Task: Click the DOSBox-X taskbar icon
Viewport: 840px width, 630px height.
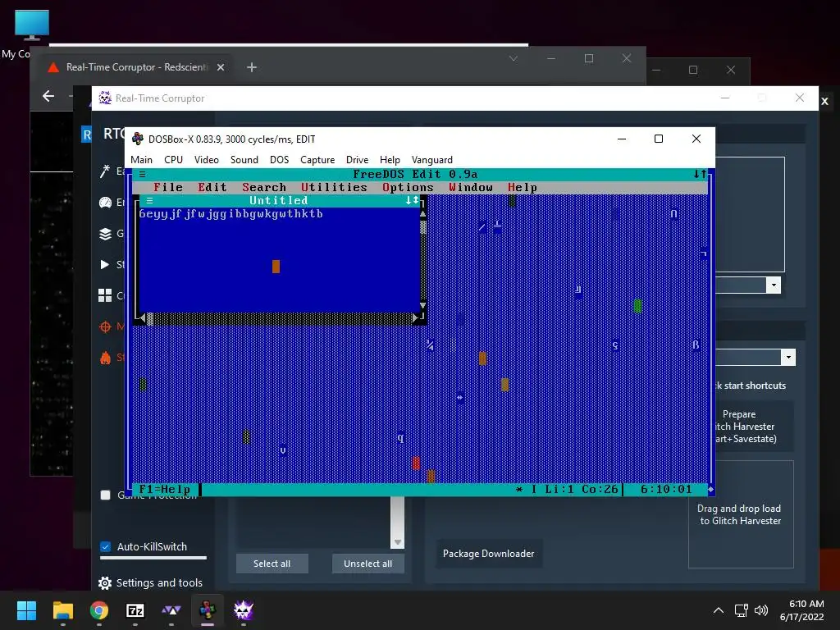Action: click(x=208, y=610)
